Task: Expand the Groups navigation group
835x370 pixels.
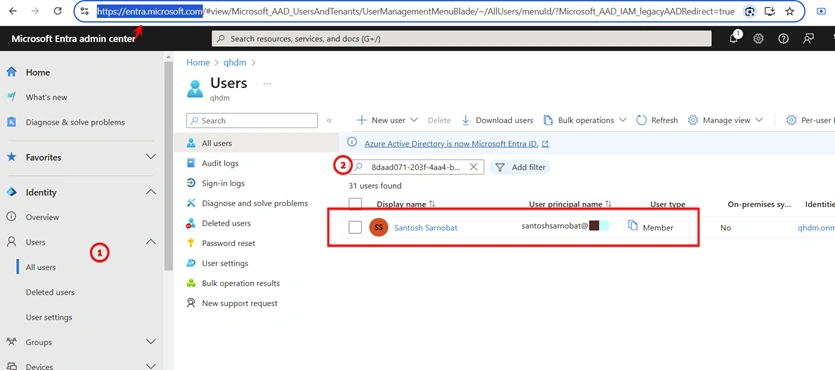Action: (x=151, y=342)
